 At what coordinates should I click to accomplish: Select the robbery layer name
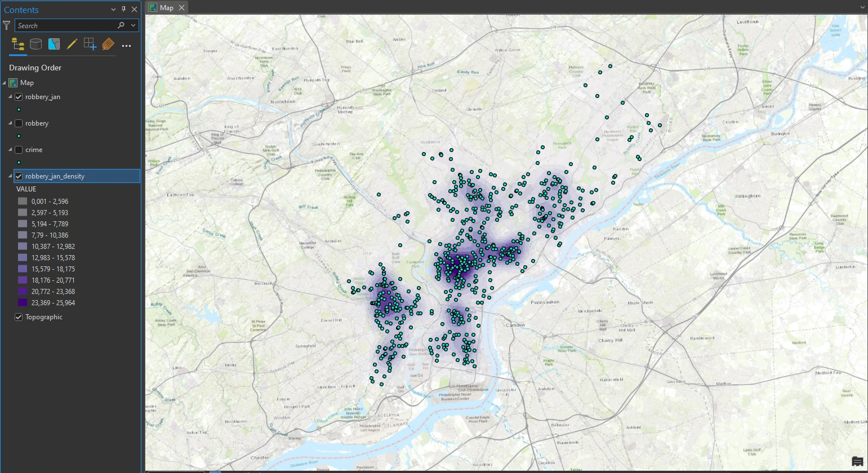point(37,123)
